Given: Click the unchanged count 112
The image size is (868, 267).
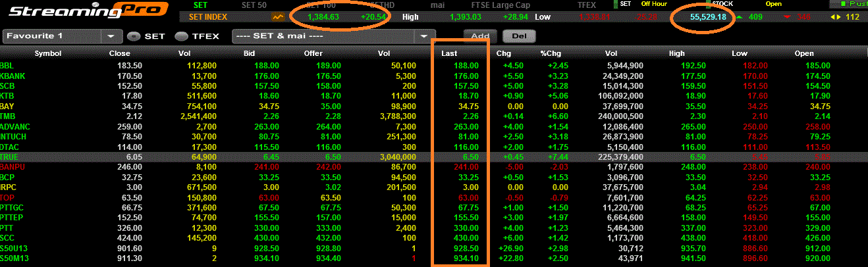Looking at the screenshot, I should pos(852,17).
